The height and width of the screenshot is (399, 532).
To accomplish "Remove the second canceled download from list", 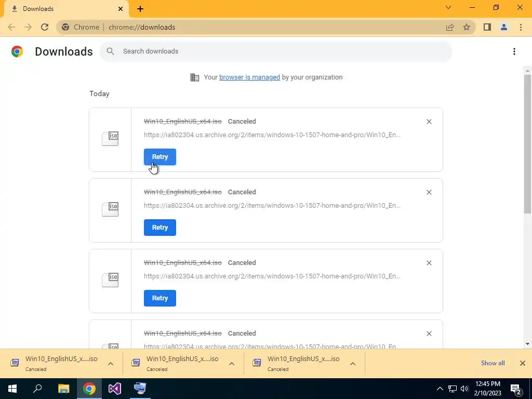I will (x=429, y=192).
